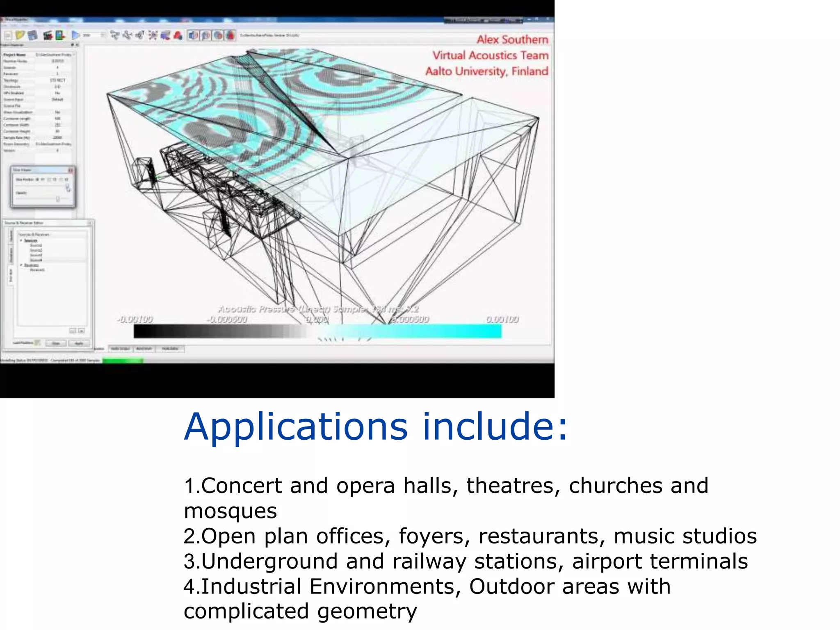This screenshot has width=840, height=630.
Task: Select the third slice plane radio button
Action: 61,180
